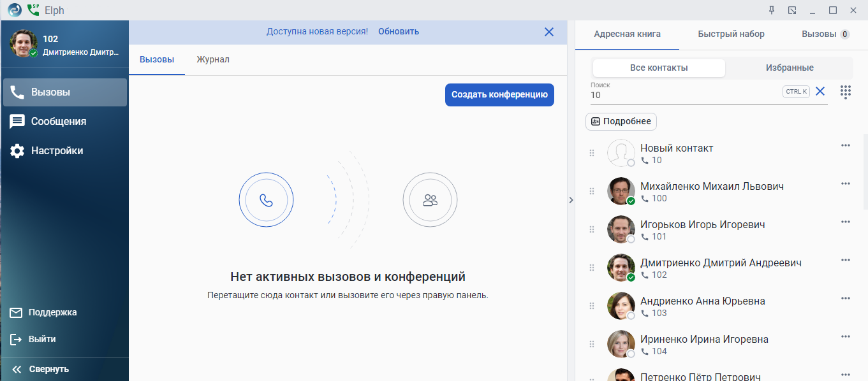
Task: Click the Создать конференцию button
Action: [499, 95]
